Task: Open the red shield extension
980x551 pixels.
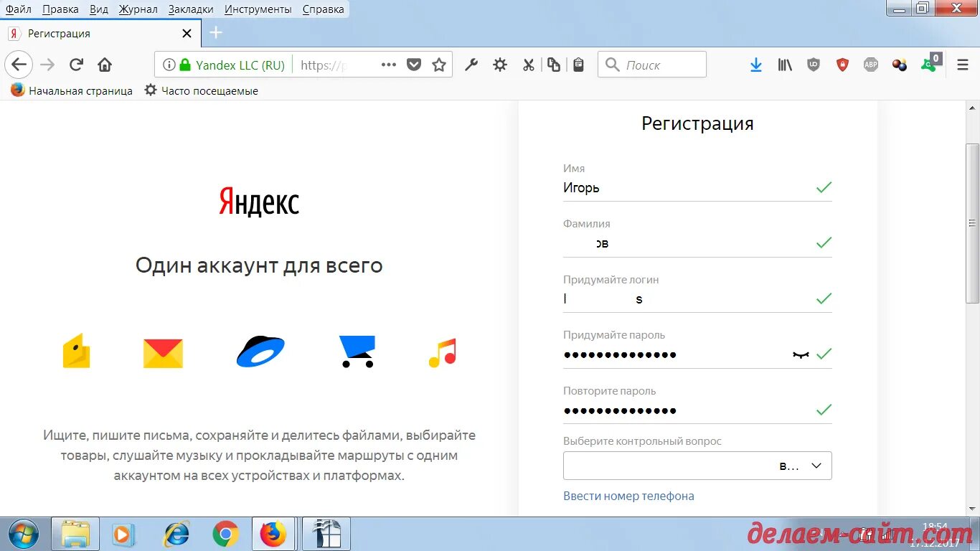Action: point(842,65)
